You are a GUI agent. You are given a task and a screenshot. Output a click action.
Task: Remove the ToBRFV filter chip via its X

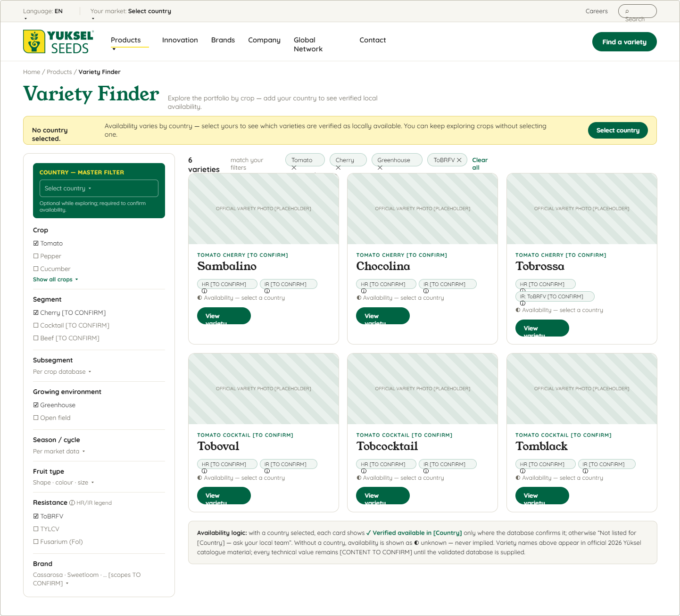click(459, 160)
